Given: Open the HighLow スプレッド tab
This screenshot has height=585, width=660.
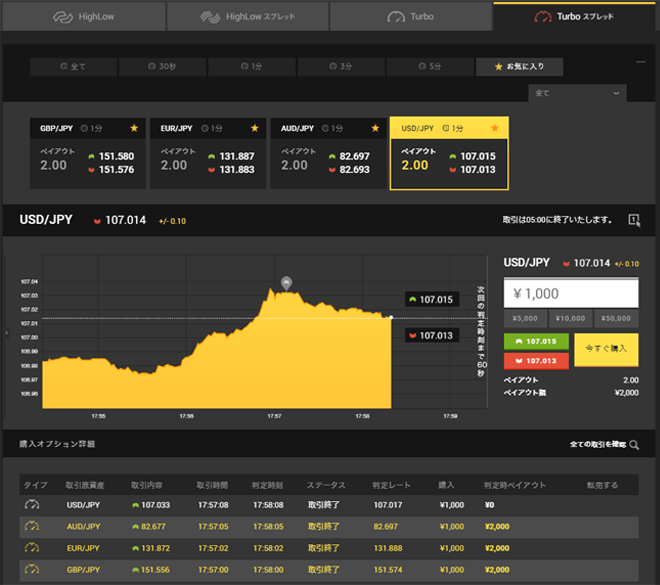Looking at the screenshot, I should [248, 16].
